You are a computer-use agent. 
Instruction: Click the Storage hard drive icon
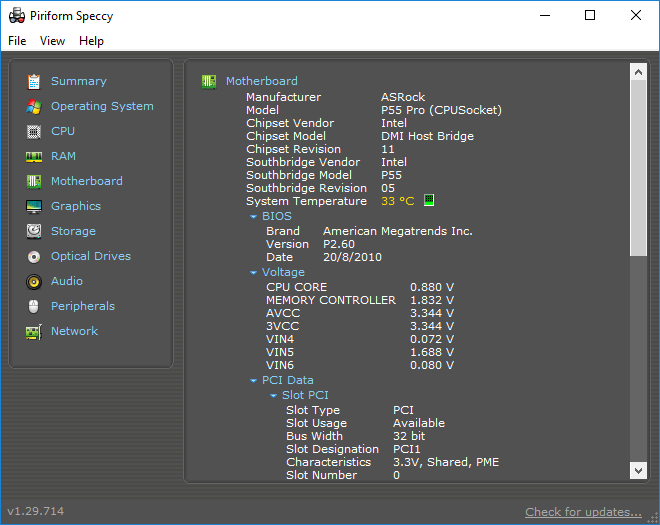tap(34, 232)
